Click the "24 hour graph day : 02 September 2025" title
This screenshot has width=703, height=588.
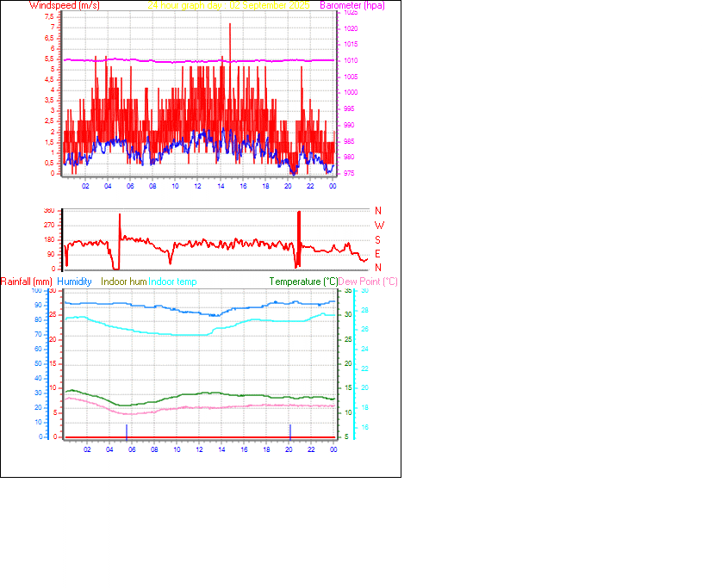point(228,5)
